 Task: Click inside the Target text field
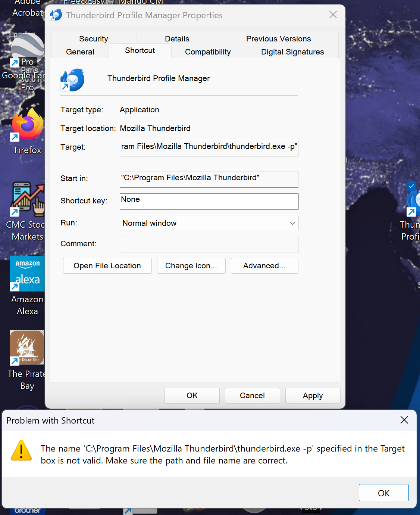pyautogui.click(x=209, y=147)
